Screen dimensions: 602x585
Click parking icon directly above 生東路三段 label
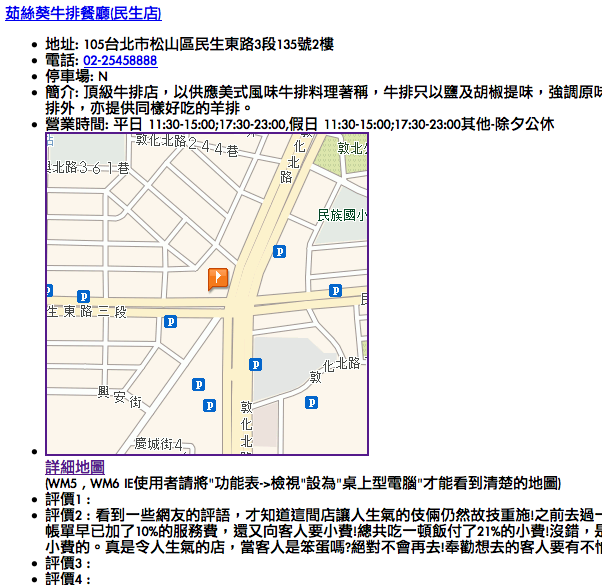pyautogui.click(x=83, y=296)
